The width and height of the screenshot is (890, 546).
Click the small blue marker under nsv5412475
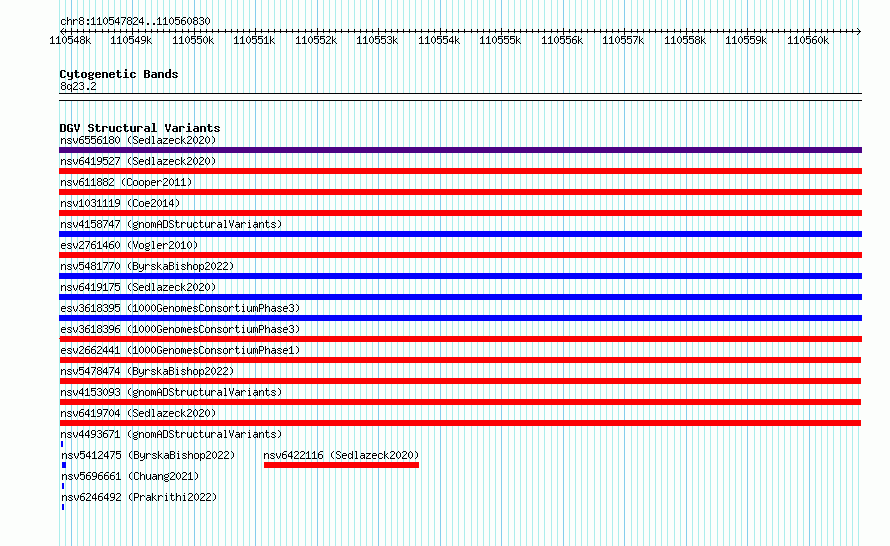64,465
